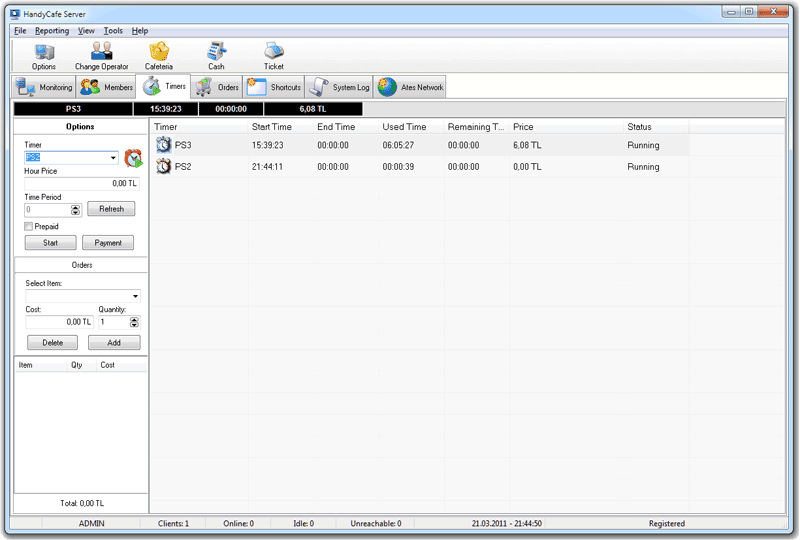800x540 pixels.
Task: Open the Select Item dropdown
Action: pos(135,297)
